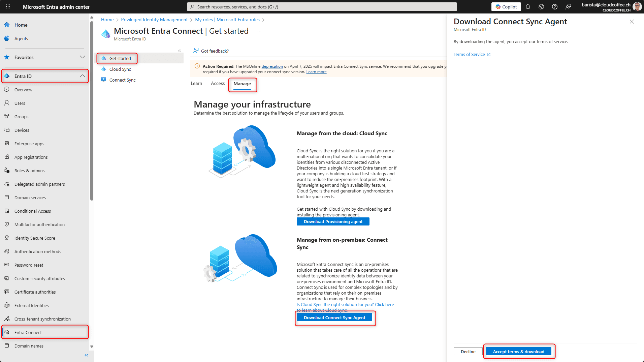Click the help question mark icon
Screen dimensions: 644x362
click(555, 7)
